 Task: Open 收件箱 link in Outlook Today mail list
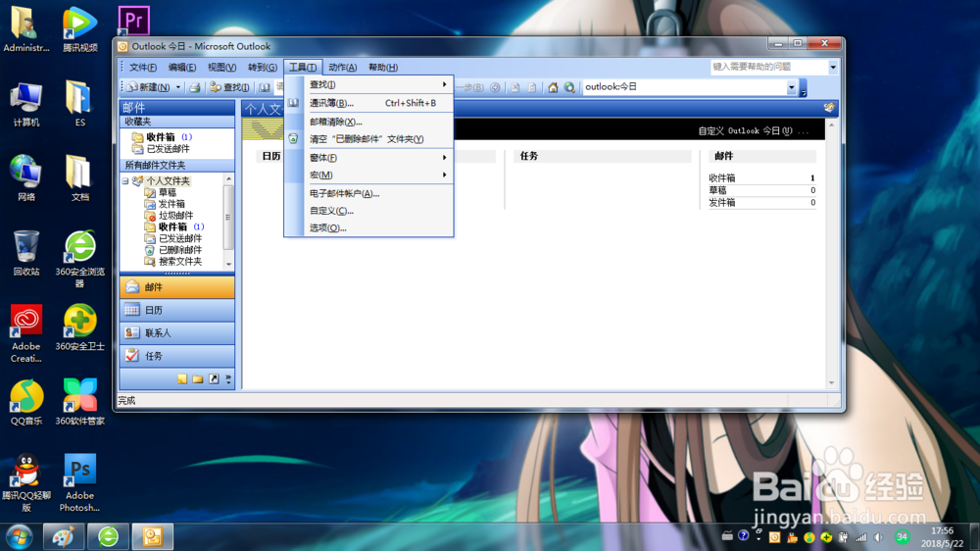coord(722,178)
